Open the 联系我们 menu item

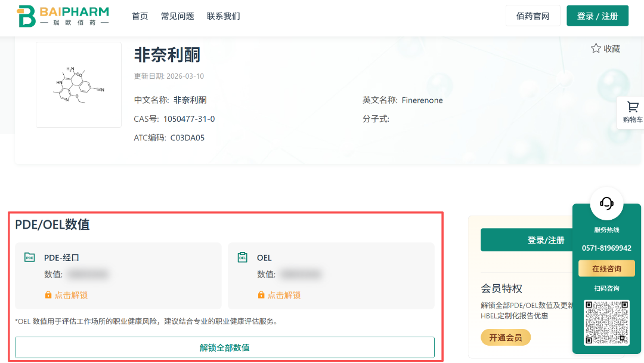pos(224,16)
